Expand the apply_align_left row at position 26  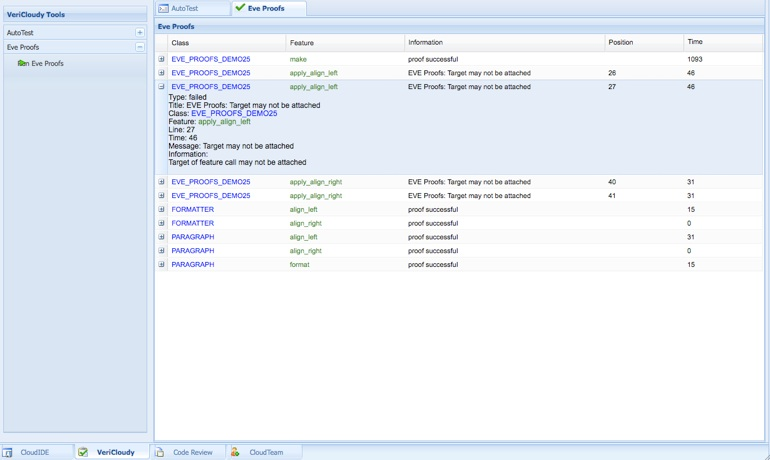pos(161,73)
